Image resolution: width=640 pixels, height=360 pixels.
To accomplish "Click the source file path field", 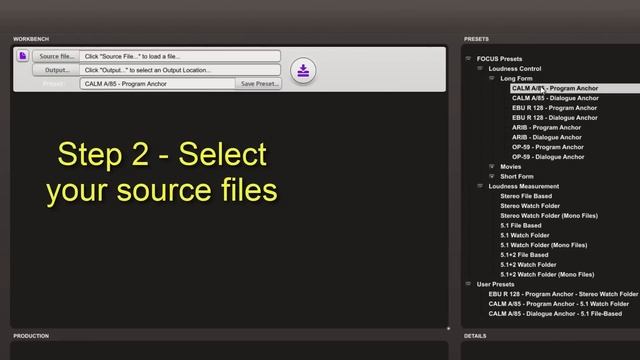I will click(x=180, y=56).
